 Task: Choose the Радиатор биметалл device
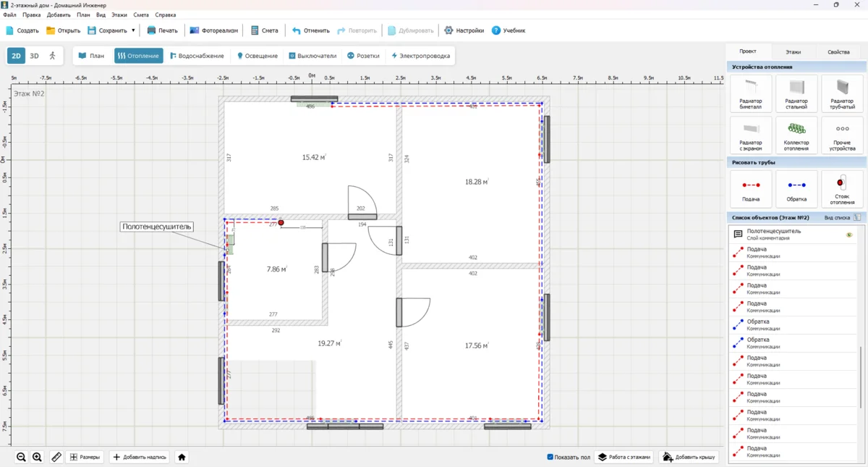click(751, 94)
